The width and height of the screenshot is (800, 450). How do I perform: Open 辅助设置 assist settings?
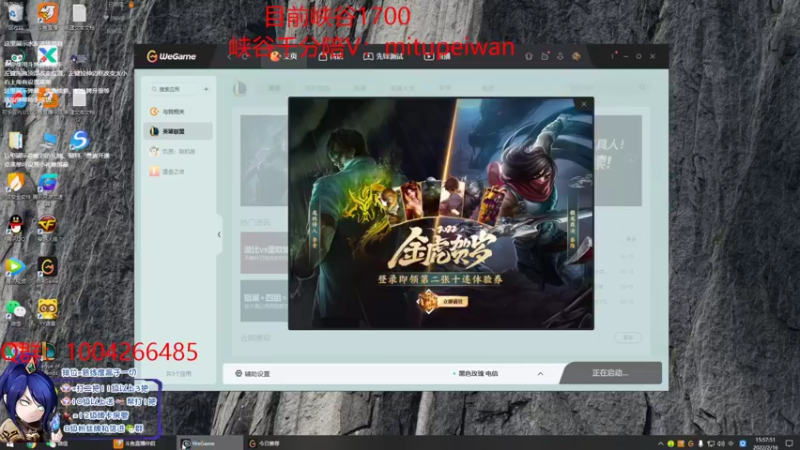253,373
